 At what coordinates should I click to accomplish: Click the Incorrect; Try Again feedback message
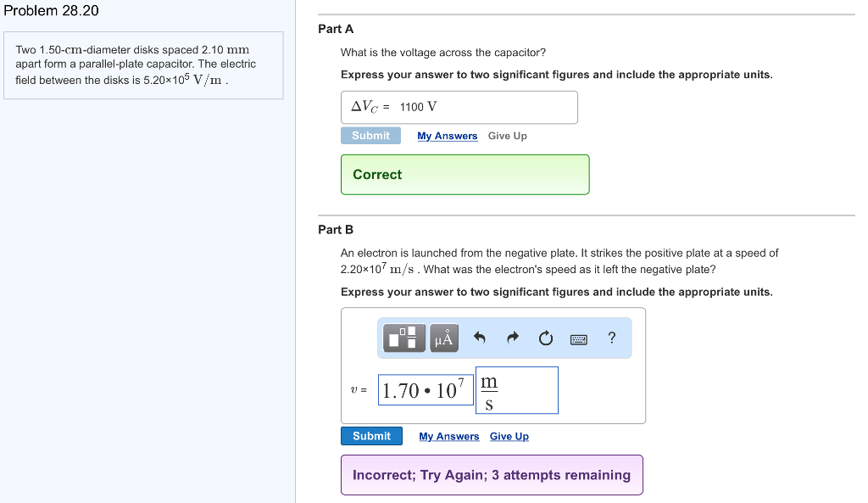coord(492,475)
